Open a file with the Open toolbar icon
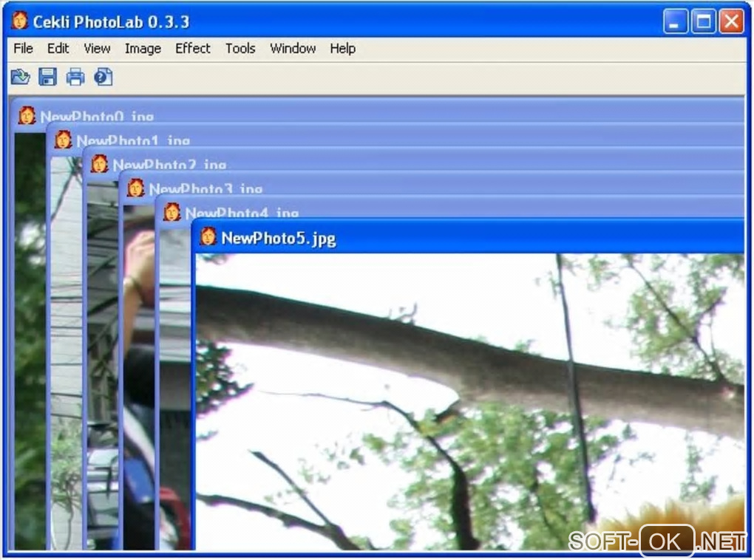The height and width of the screenshot is (560, 754). (20, 77)
